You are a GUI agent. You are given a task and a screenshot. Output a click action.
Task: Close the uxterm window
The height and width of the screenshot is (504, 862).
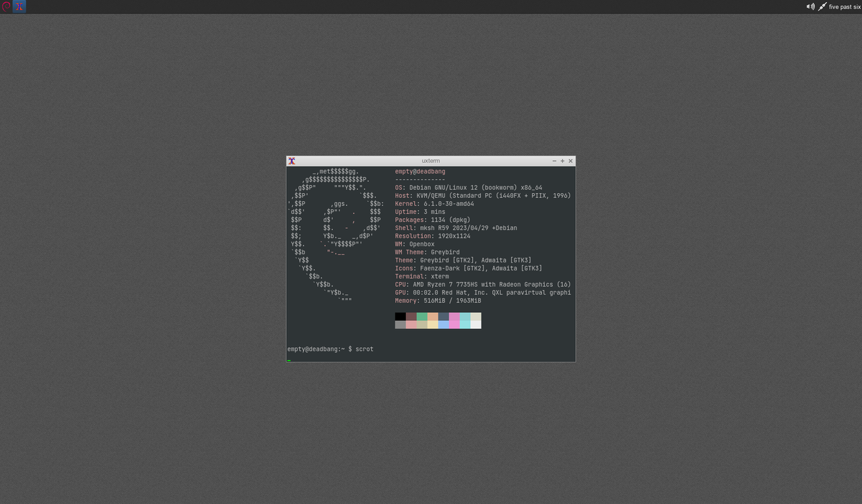[570, 161]
